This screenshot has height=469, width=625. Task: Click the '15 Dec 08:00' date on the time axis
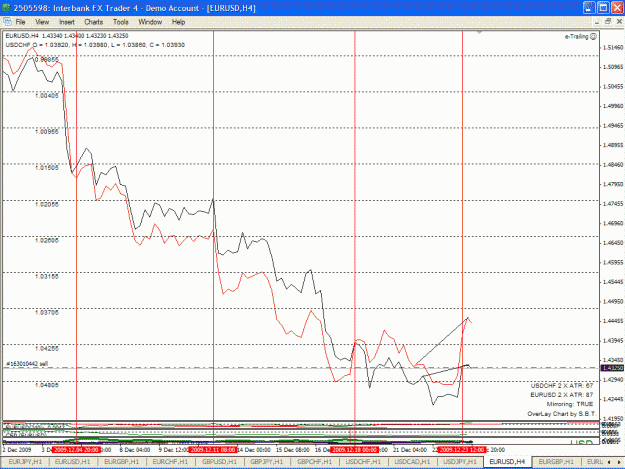coord(293,450)
